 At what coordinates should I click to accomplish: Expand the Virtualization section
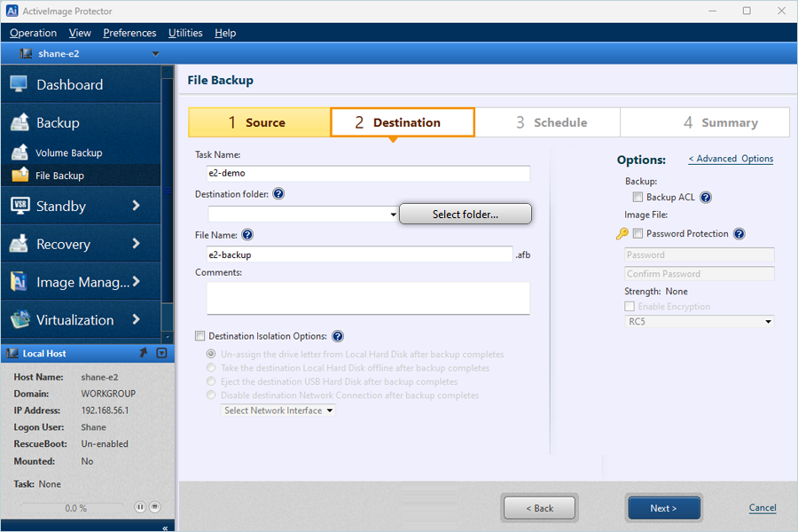click(136, 319)
